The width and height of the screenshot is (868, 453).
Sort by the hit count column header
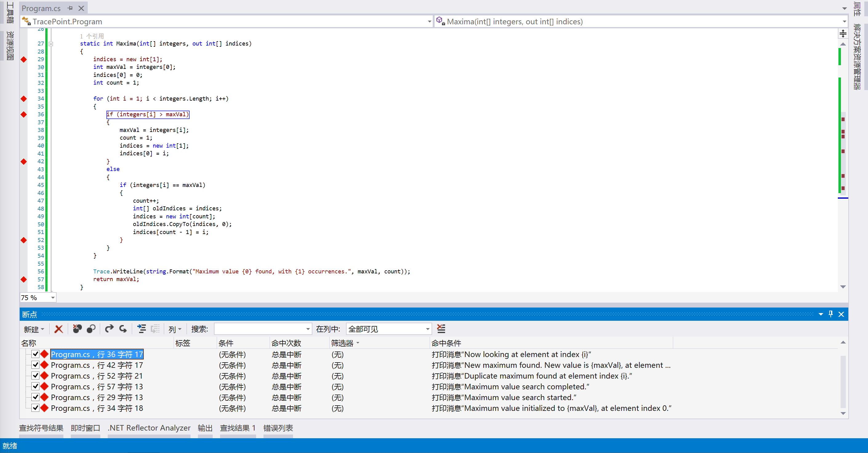(300, 343)
